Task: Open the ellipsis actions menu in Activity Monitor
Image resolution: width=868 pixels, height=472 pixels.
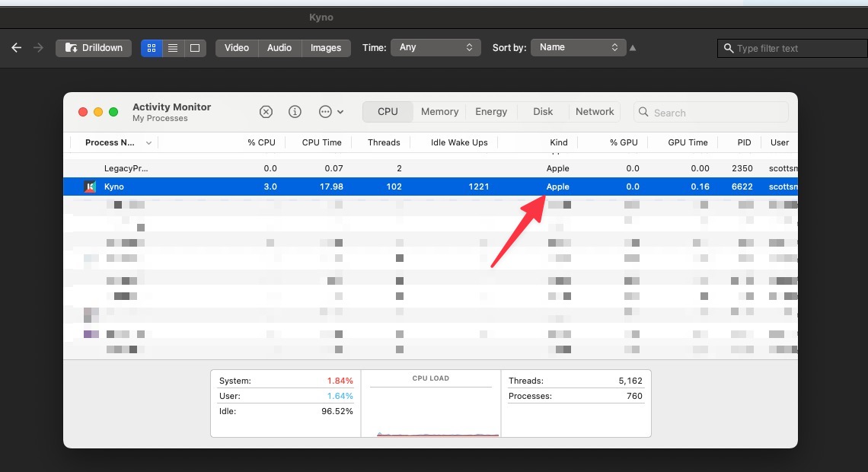Action: (331, 112)
